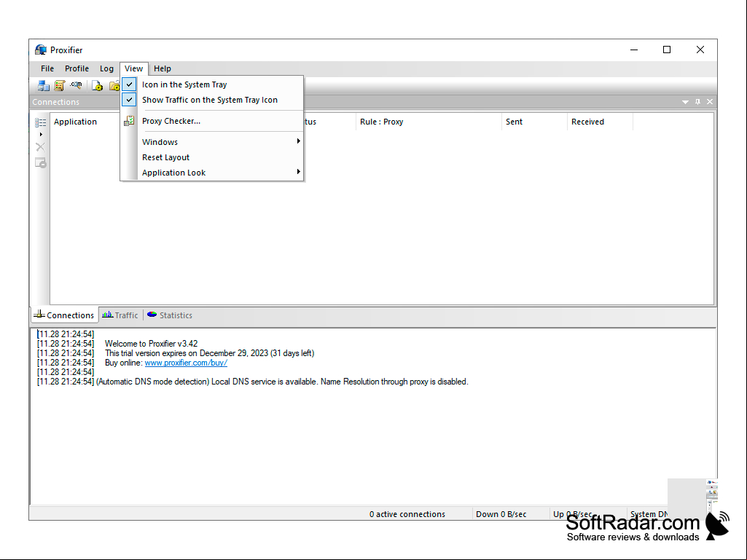This screenshot has height=560, width=747.
Task: Click the 'Welcome to Proxifier v3.42' log line
Action: click(151, 344)
